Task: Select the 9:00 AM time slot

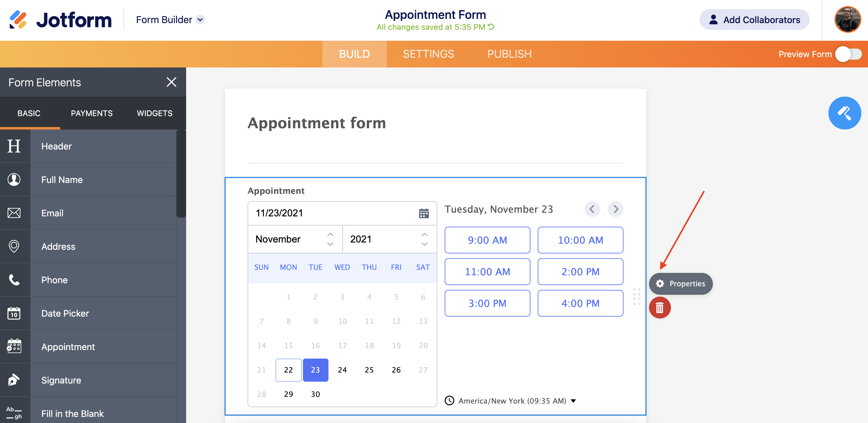Action: 487,240
